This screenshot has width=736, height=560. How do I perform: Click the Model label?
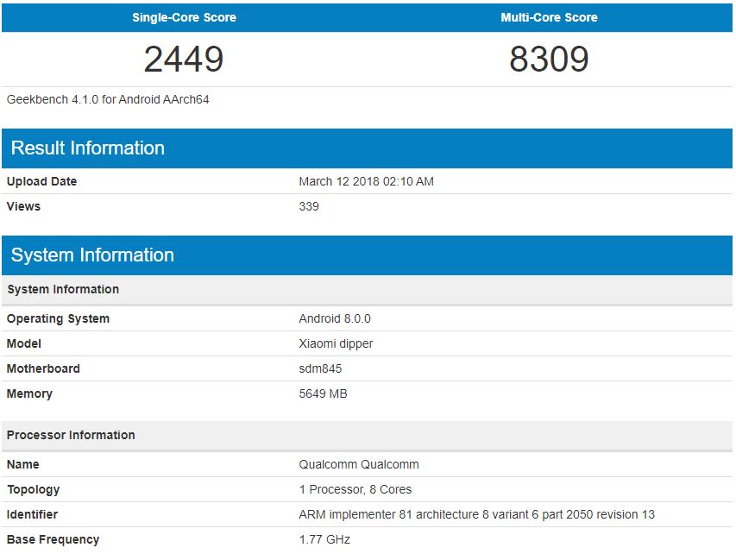tap(24, 343)
